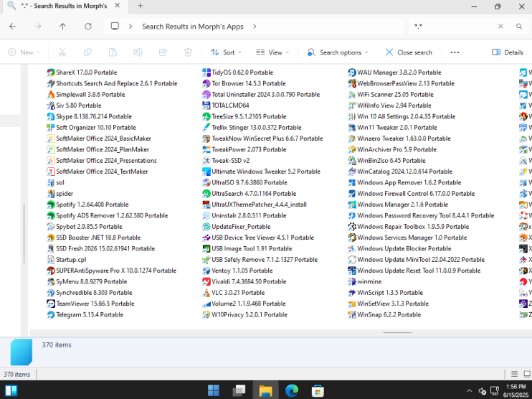Click the UltraISO 9.7.6.3860 Portable icon
This screenshot has width=532, height=399.
[x=206, y=182]
